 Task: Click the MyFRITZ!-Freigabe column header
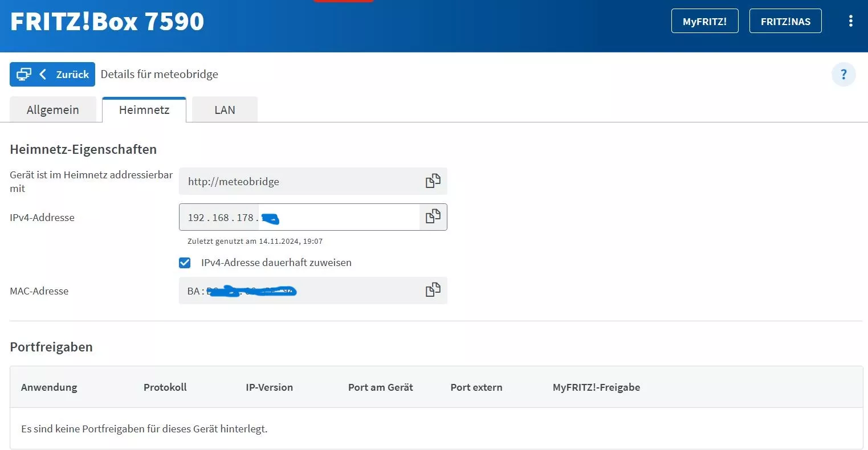click(x=596, y=387)
